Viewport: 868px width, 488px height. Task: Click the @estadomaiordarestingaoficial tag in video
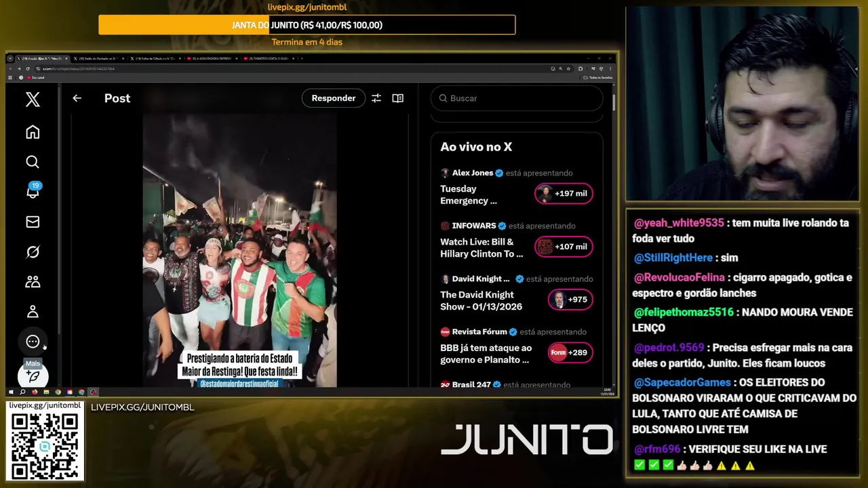(x=239, y=384)
